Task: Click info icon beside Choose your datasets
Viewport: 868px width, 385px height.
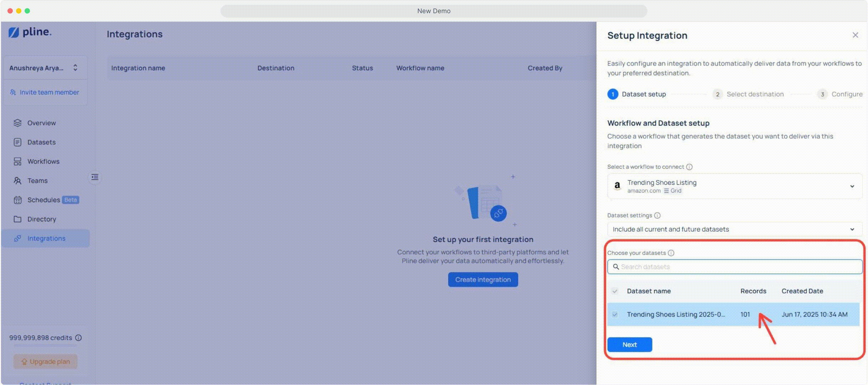Action: click(x=671, y=253)
